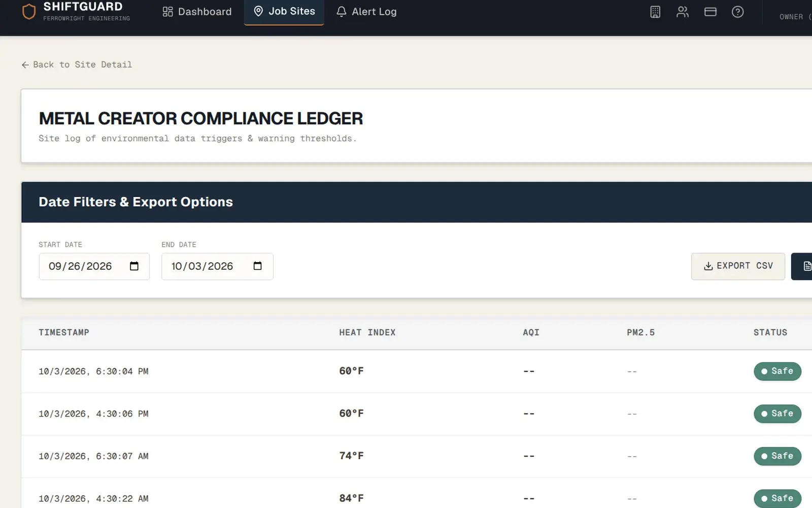Click the STATUS column header
The image size is (812, 508).
pyautogui.click(x=770, y=332)
